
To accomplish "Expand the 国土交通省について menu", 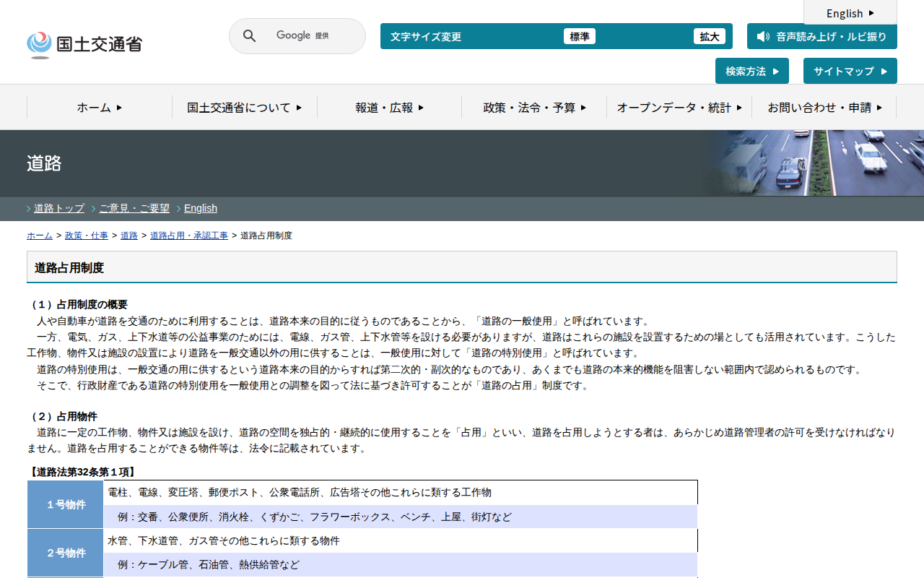I will [x=244, y=107].
